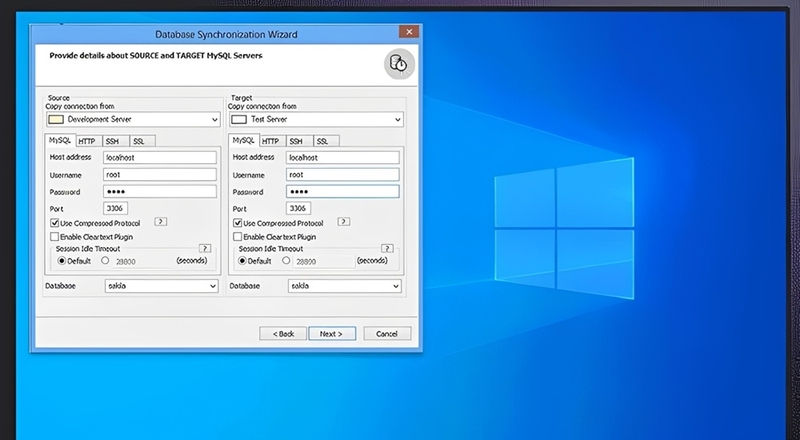Click the Target Password field
The height and width of the screenshot is (440, 800).
click(x=343, y=192)
